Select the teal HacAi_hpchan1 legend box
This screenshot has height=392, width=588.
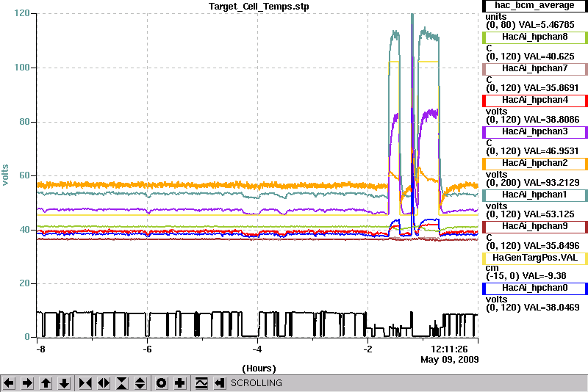(x=535, y=195)
